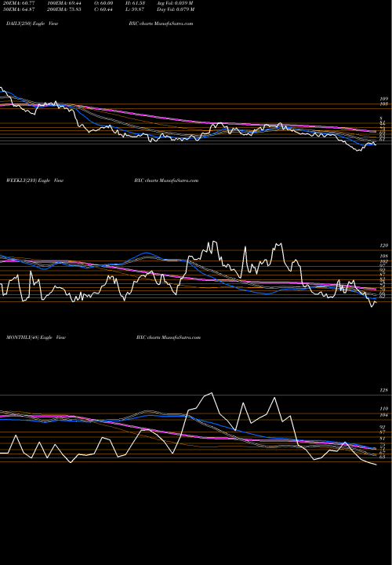
Task: Click the 104 price label on monthly chart
Action: tap(383, 415)
